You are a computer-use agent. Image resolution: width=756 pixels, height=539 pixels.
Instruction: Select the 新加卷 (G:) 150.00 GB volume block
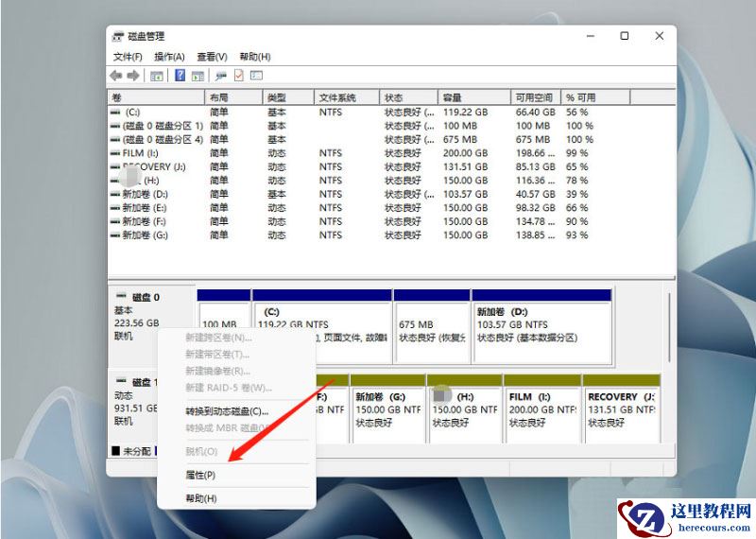(x=387, y=409)
